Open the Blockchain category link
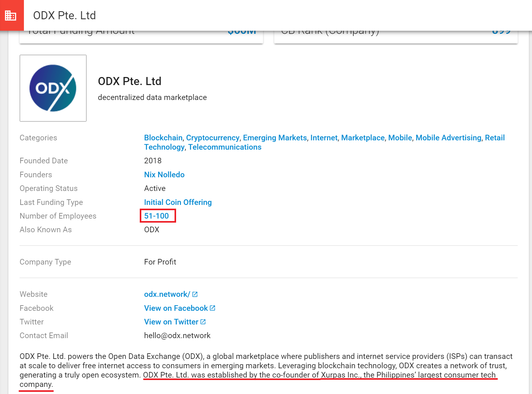Image resolution: width=532 pixels, height=394 pixels. (163, 138)
